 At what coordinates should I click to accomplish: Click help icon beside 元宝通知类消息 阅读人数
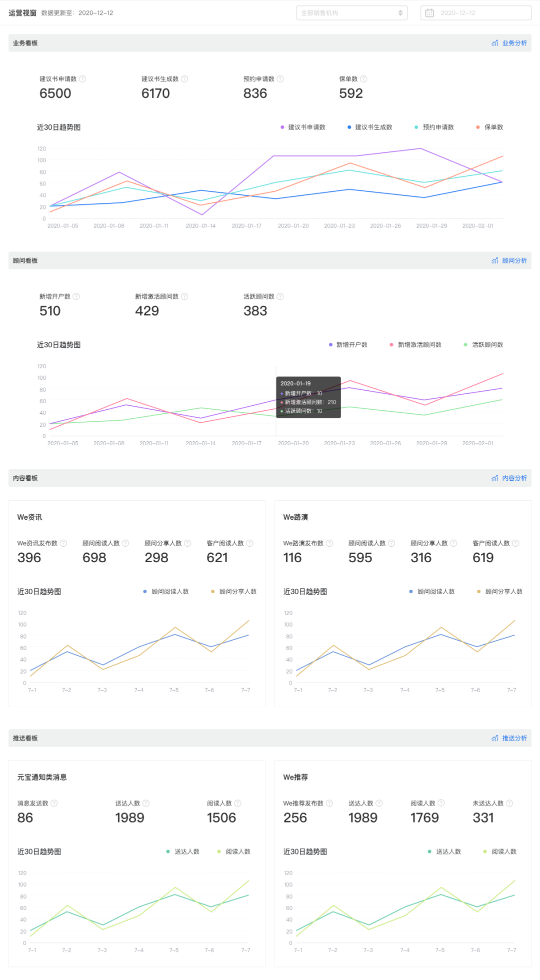coord(237,803)
